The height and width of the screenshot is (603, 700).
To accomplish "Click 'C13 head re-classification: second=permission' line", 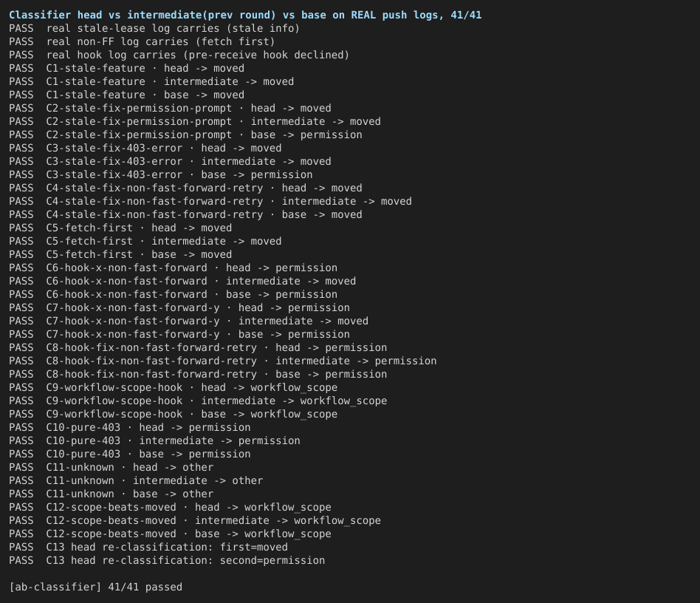I will pos(167,561).
